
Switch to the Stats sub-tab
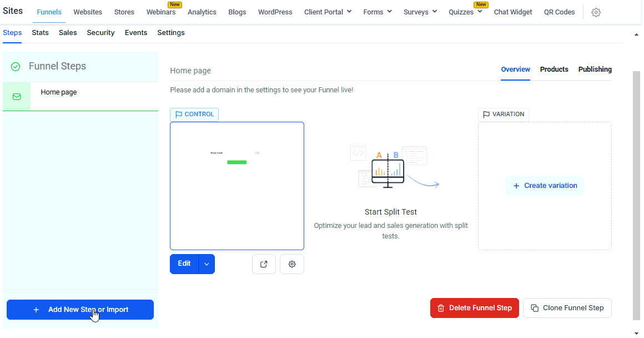[x=40, y=33]
